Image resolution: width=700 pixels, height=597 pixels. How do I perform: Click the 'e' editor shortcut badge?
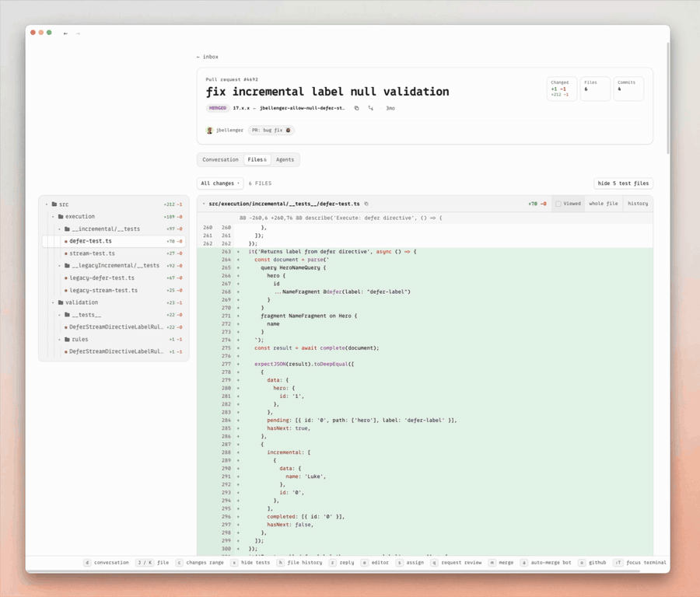tap(364, 563)
